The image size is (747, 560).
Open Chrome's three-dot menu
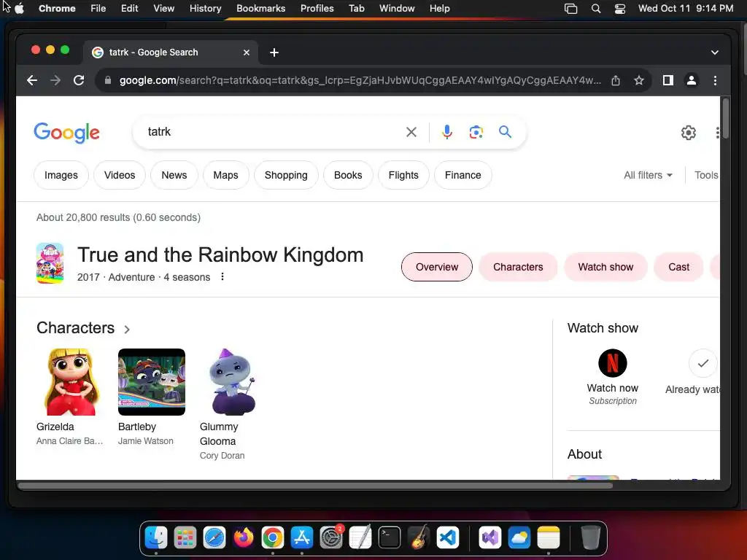click(x=715, y=80)
